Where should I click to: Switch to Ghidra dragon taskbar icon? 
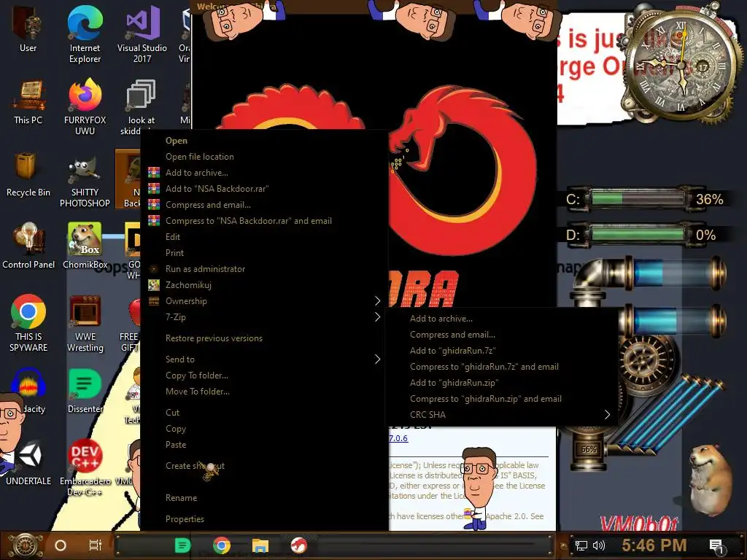click(x=298, y=545)
